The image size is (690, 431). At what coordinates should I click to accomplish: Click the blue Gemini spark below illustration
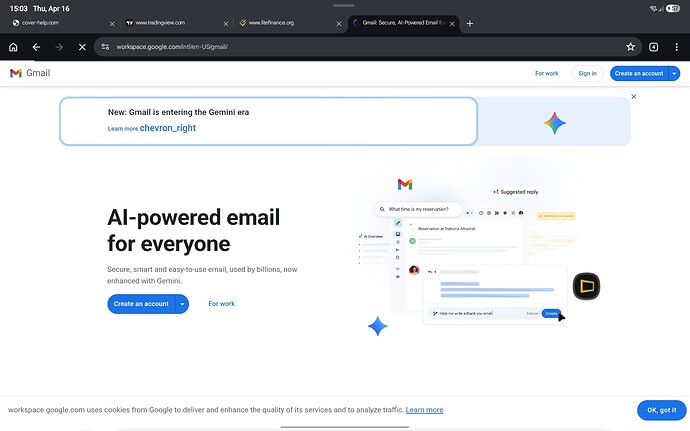click(378, 326)
